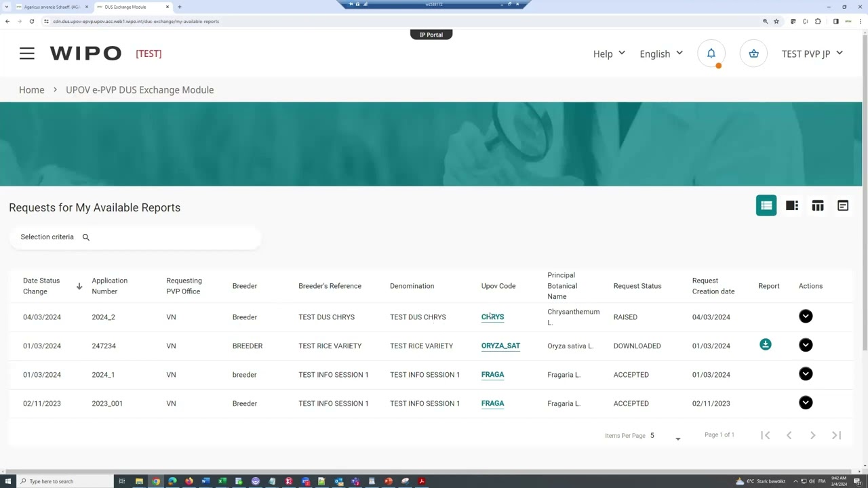Expand actions for application 247234
Image resolution: width=868 pixels, height=488 pixels.
click(806, 345)
